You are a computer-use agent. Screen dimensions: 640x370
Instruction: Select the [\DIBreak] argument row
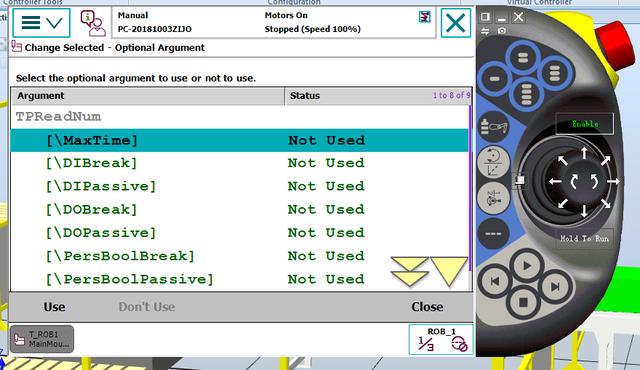(x=239, y=163)
